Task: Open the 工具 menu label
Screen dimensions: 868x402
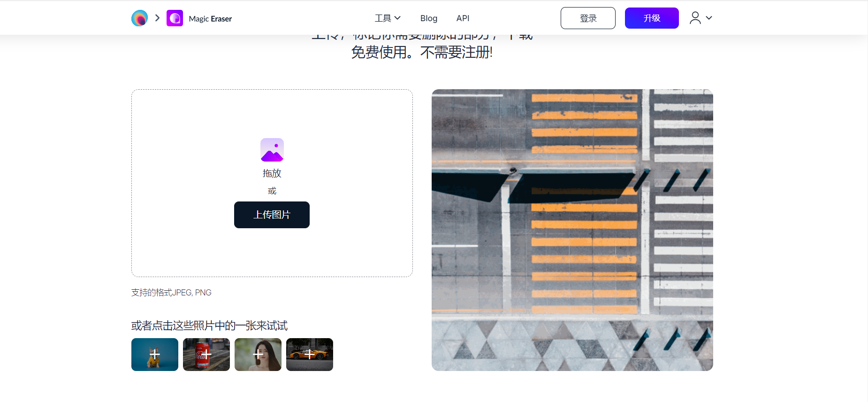Action: [x=382, y=18]
